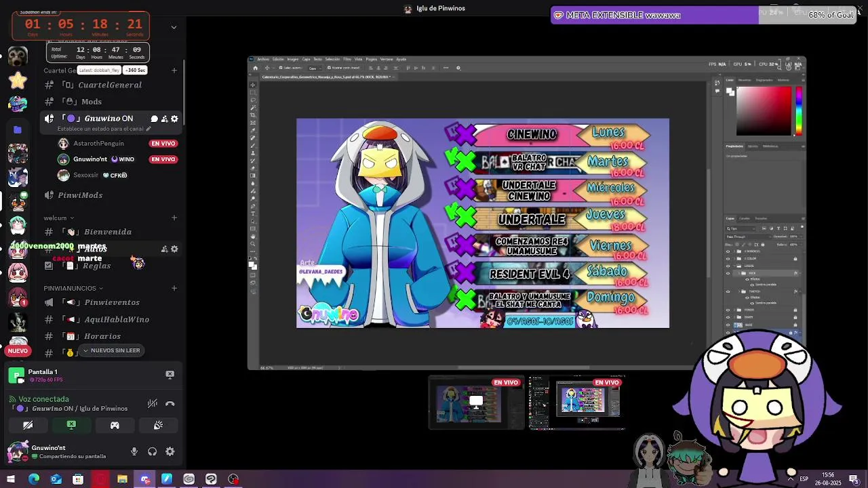
Task: Disconnect from the voice channel
Action: [x=170, y=404]
